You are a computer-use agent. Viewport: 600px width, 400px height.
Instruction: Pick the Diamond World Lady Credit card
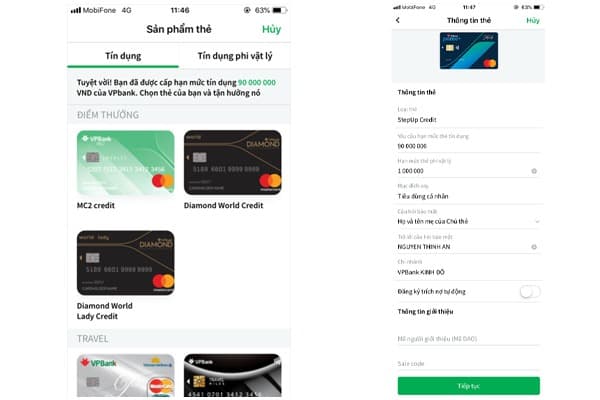point(126,263)
